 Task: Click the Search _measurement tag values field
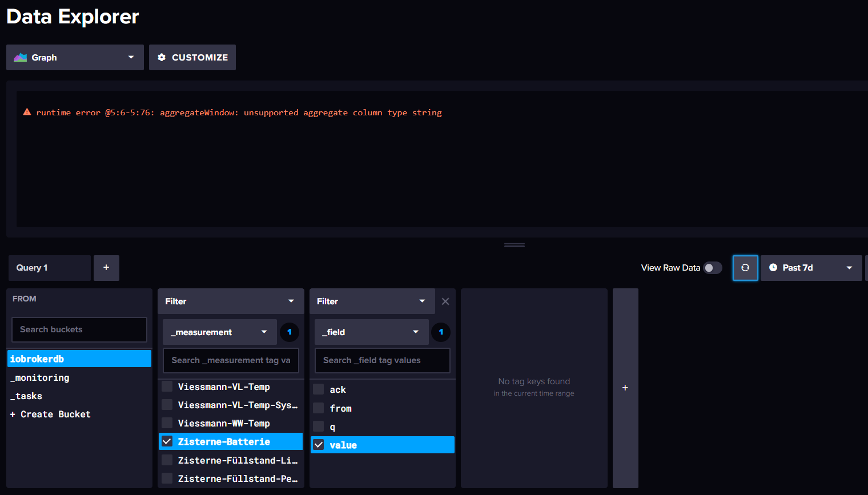pyautogui.click(x=231, y=360)
